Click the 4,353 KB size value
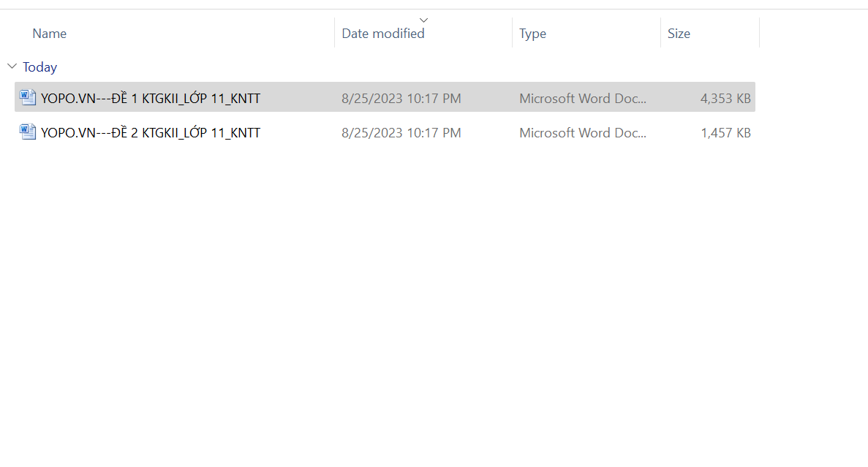The width and height of the screenshot is (868, 467). point(725,98)
